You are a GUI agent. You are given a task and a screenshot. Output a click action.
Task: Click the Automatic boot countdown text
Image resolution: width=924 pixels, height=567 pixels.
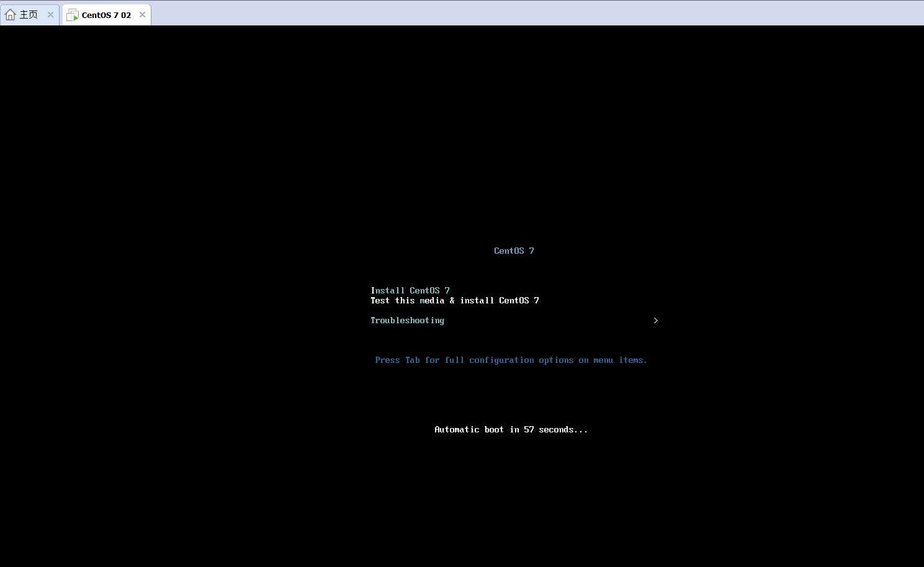click(511, 429)
